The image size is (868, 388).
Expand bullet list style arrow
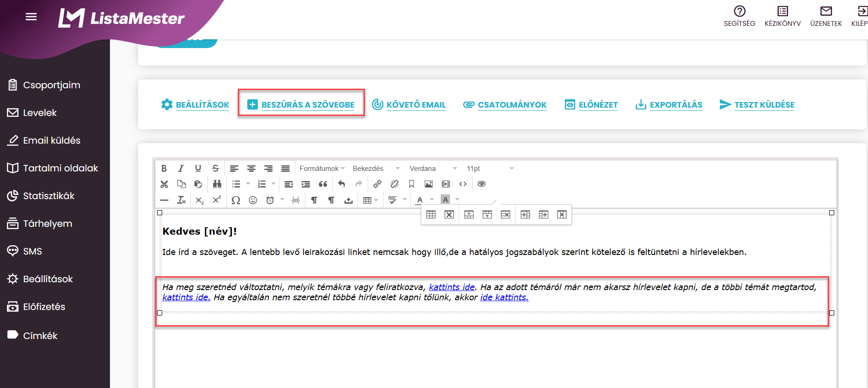[248, 184]
